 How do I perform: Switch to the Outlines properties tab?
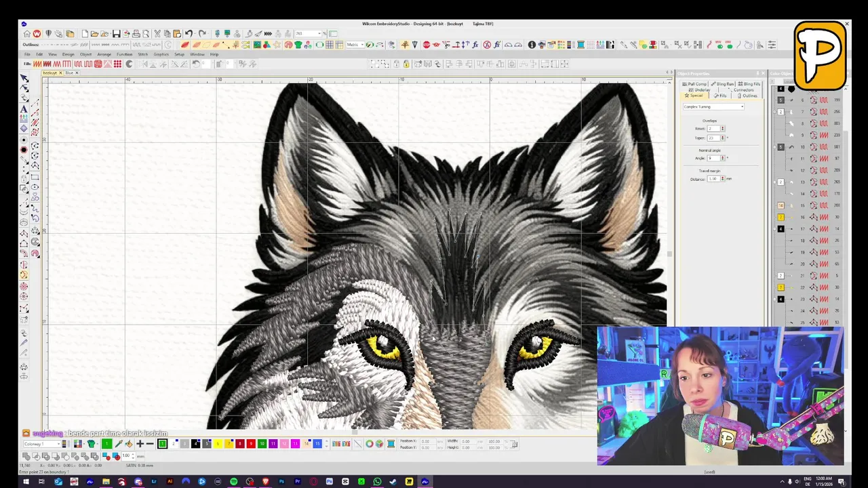(x=747, y=96)
